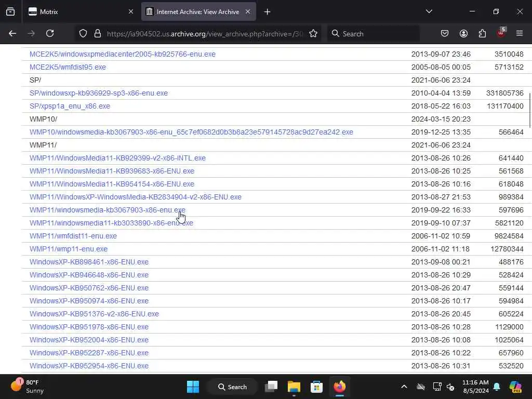532x399 pixels.
Task: Open WindowsXP-KB950974-x86-ENU.exe link
Action: tap(89, 301)
